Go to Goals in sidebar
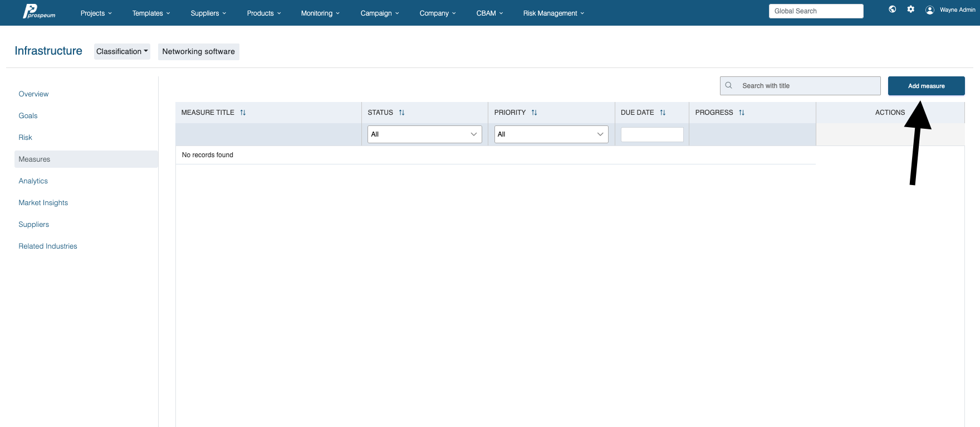The height and width of the screenshot is (427, 980). (28, 115)
